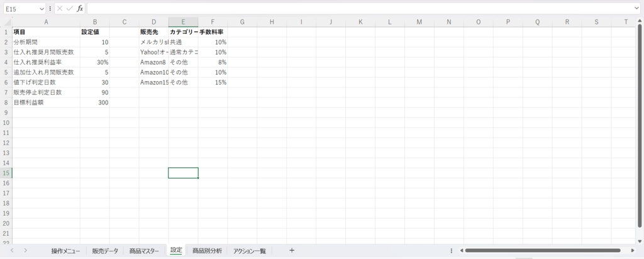This screenshot has width=644, height=259.
Task: Go to the アクション一覧 sheet tab
Action: (x=250, y=251)
